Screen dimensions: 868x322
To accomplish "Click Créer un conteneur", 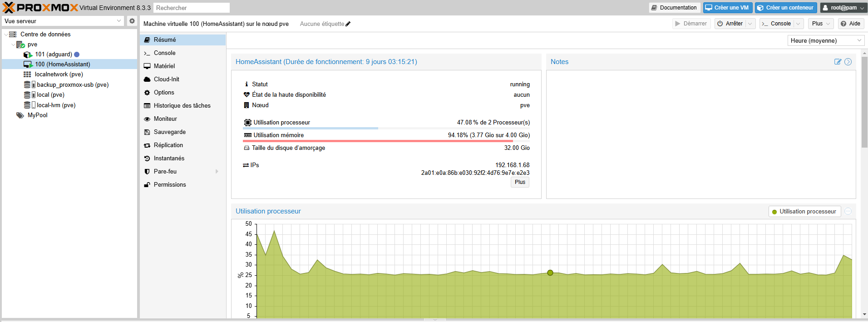I will 785,8.
